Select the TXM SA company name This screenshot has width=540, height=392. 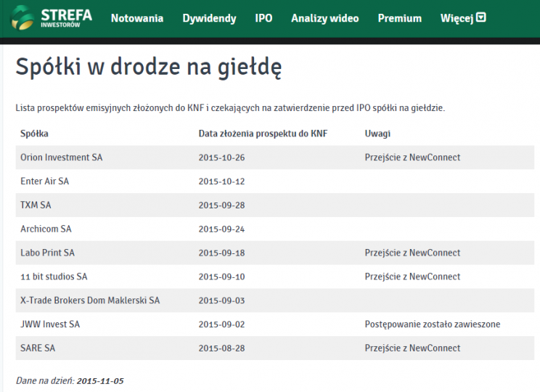point(36,205)
